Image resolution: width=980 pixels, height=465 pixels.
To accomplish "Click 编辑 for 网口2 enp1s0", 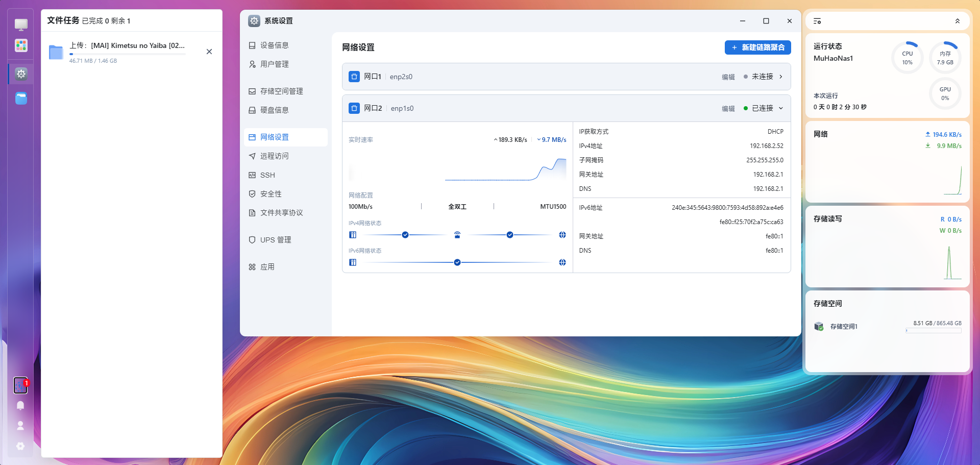I will click(x=728, y=109).
